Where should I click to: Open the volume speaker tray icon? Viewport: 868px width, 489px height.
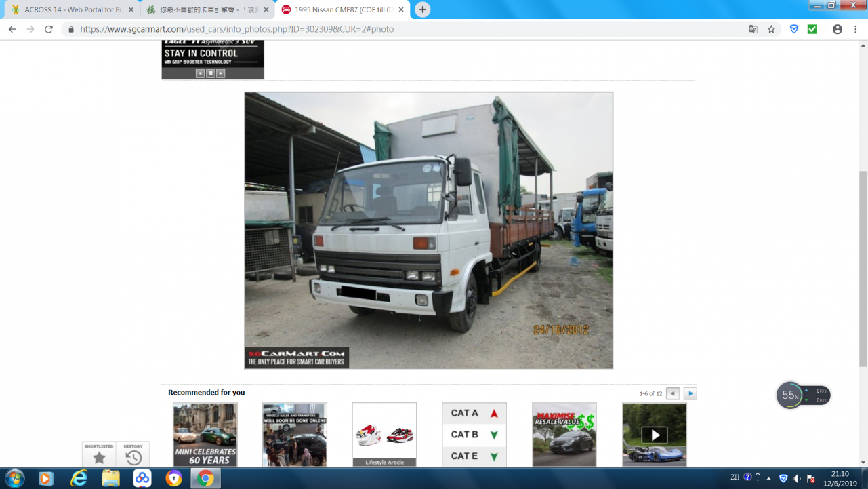point(798,478)
